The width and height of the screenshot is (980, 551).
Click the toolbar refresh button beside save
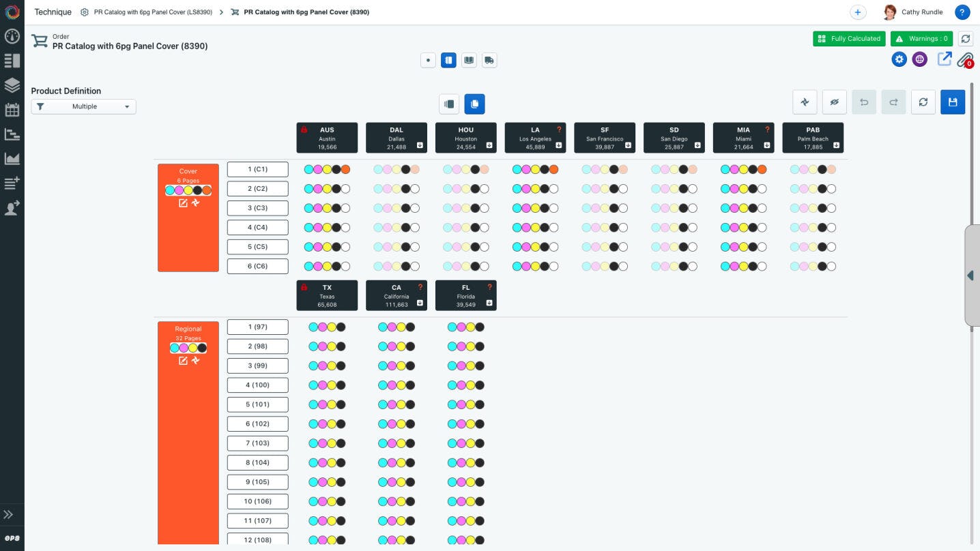tap(923, 102)
